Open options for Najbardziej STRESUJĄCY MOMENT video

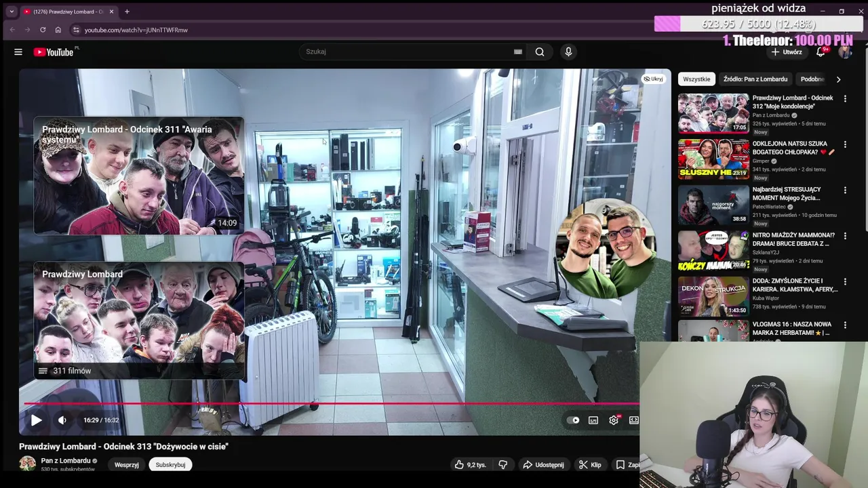(845, 190)
